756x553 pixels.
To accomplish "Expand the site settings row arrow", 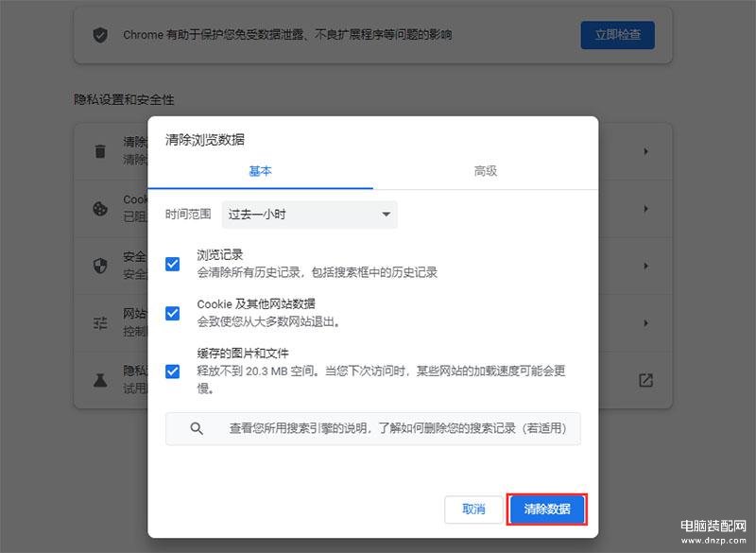I will pyautogui.click(x=645, y=323).
